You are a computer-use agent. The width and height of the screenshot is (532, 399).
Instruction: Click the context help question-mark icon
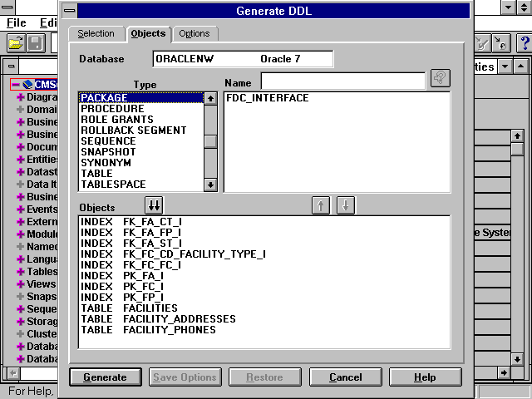[524, 42]
